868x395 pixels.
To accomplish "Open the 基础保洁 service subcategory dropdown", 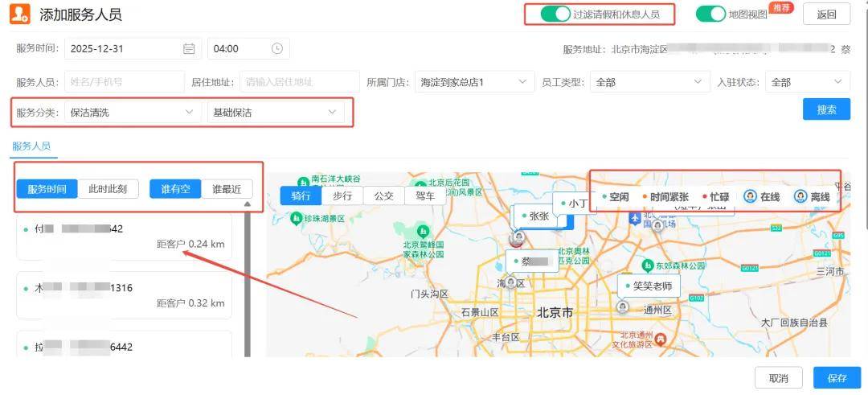I will [x=276, y=113].
